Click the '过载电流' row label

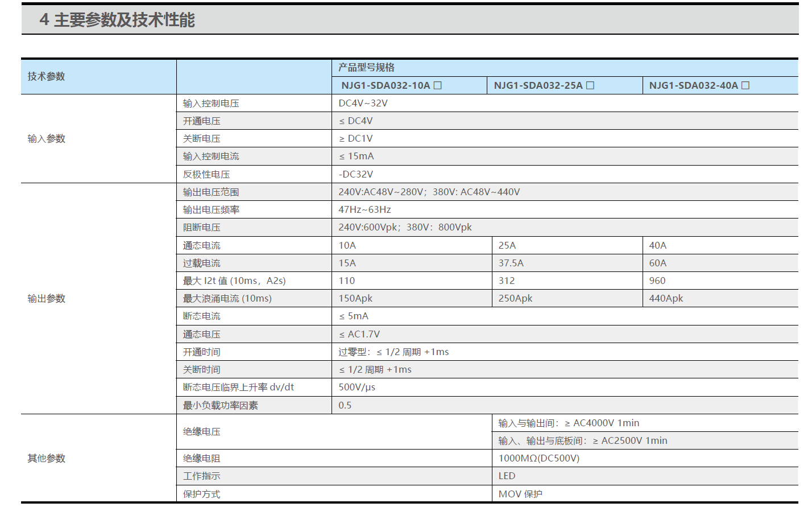click(202, 263)
